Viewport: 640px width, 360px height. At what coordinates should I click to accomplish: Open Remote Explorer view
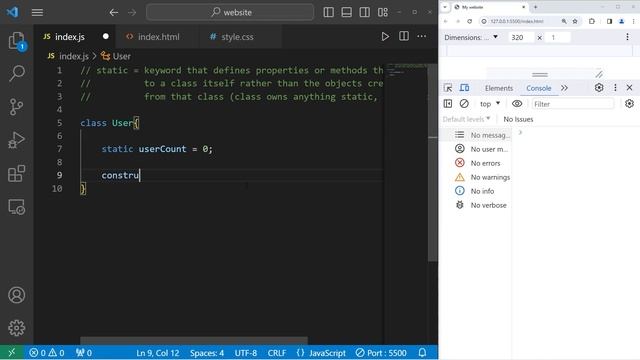coord(17,207)
